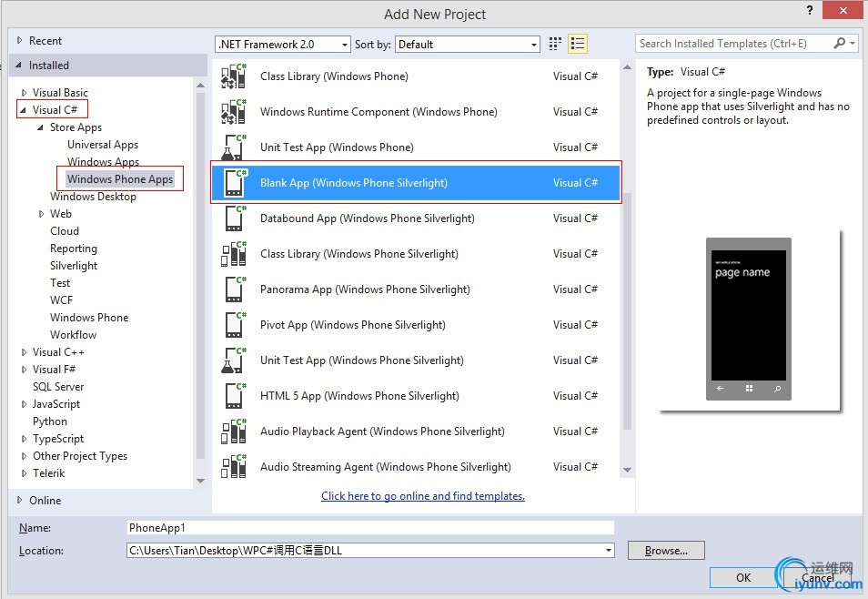Click the Audio Playback Agent template icon

tap(234, 431)
